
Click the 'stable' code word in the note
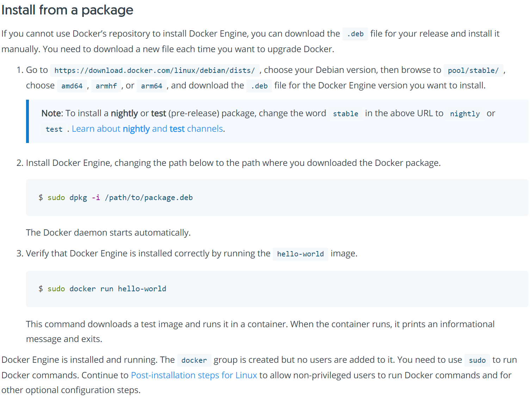click(346, 114)
